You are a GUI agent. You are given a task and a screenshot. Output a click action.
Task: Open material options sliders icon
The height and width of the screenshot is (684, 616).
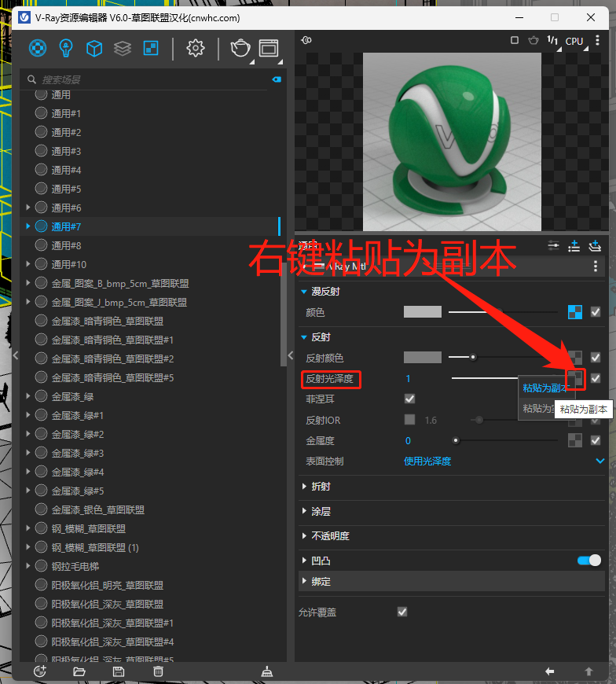pos(553,245)
